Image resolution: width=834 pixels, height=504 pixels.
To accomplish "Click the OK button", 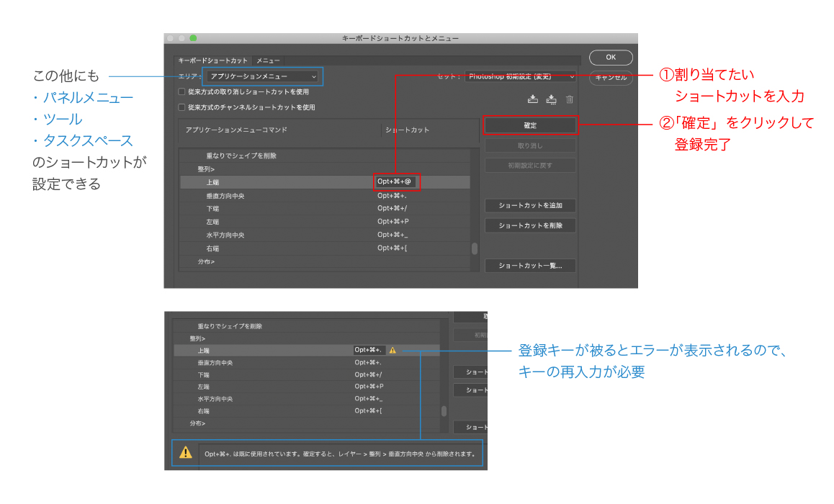I will (x=611, y=58).
